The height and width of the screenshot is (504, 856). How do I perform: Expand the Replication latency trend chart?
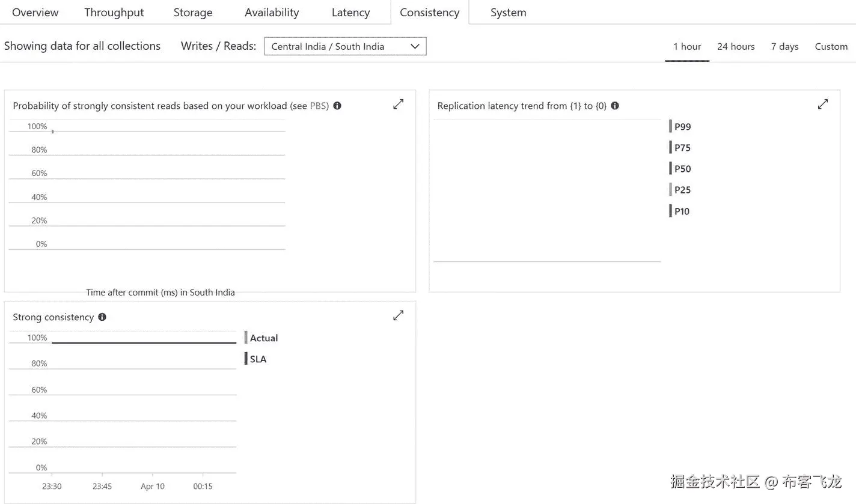[x=822, y=105]
